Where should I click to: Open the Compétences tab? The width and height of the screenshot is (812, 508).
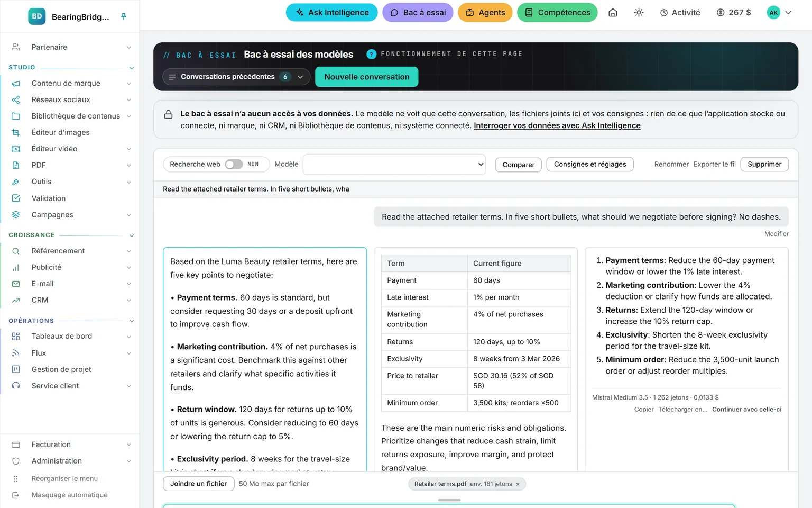[557, 13]
